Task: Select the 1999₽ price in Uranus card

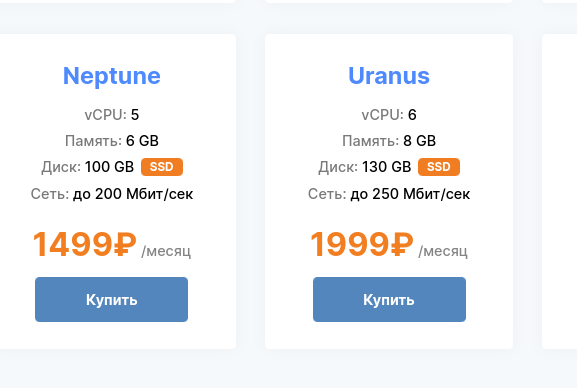Action: pyautogui.click(x=362, y=244)
